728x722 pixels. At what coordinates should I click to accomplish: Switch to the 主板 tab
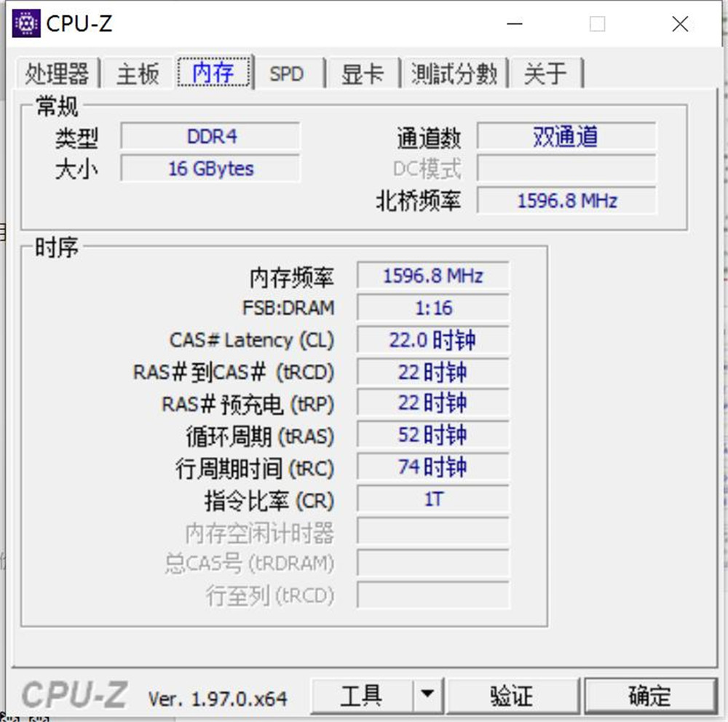point(138,74)
